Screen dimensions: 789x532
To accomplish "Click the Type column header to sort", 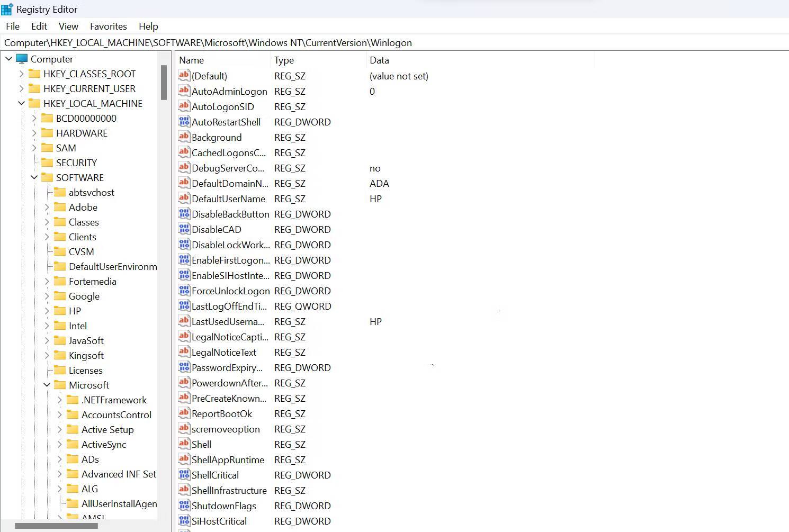I will tap(284, 60).
